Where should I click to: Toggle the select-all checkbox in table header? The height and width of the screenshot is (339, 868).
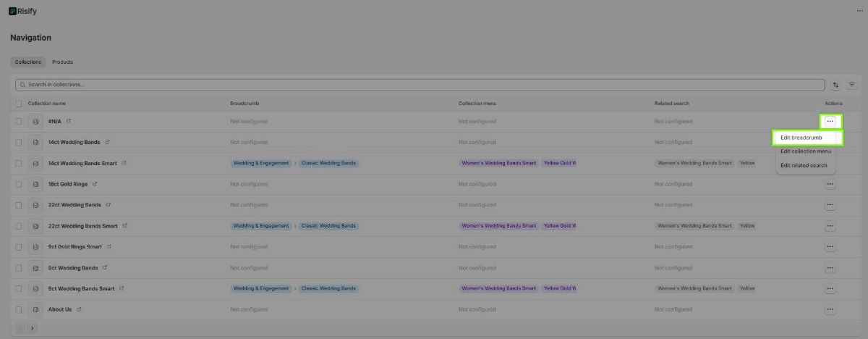click(x=19, y=104)
